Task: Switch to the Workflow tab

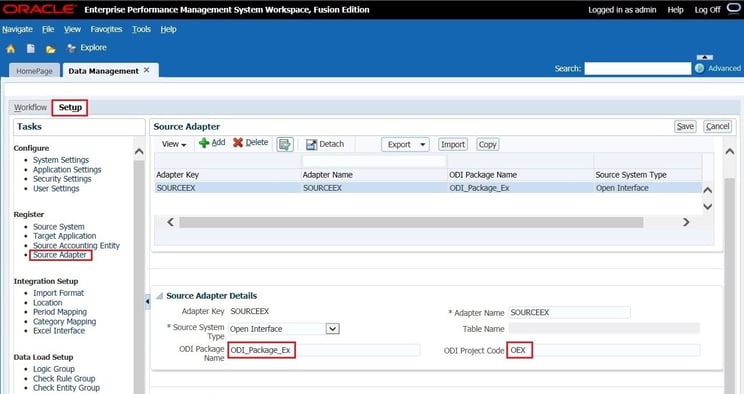Action: [x=30, y=107]
